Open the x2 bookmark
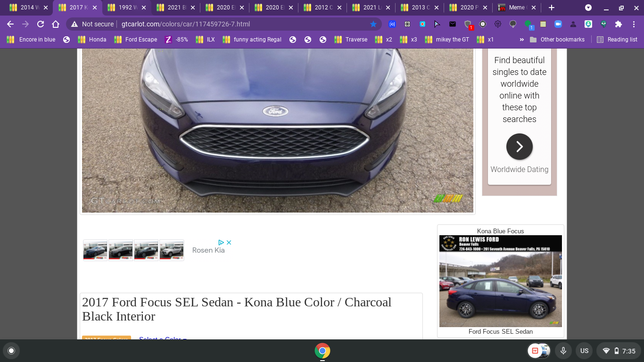This screenshot has height=362, width=644. [x=383, y=40]
